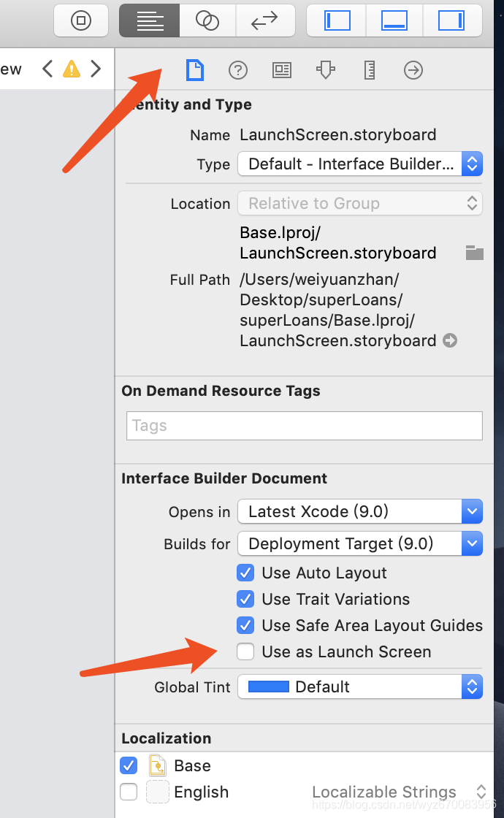Open the Type dropdown showing Default - Interface Builder
The height and width of the screenshot is (818, 504).
(x=360, y=164)
